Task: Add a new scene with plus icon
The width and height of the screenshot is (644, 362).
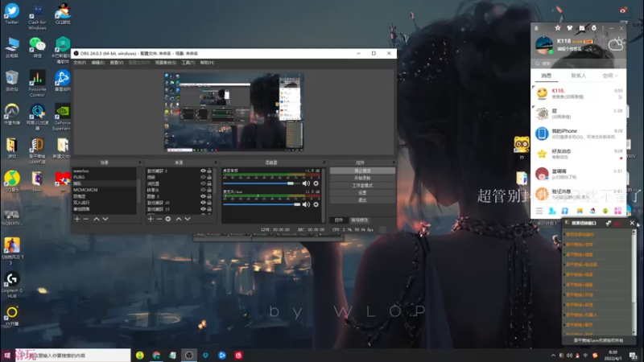Action: [x=76, y=219]
